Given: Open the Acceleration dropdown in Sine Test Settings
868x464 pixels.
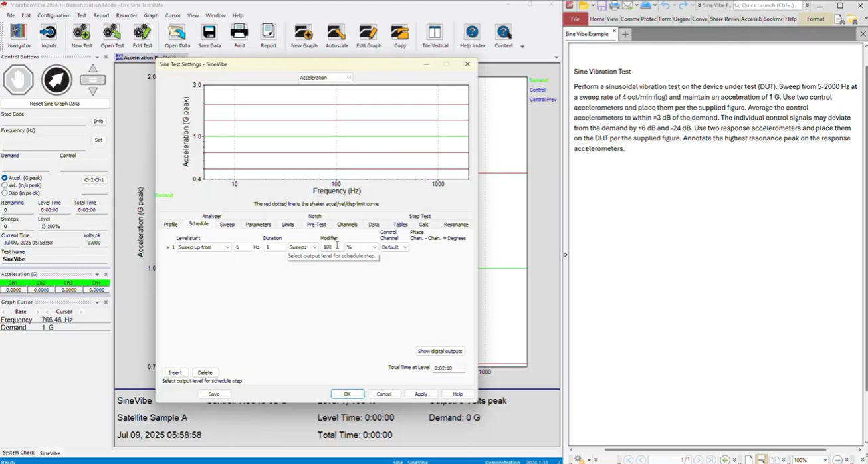Looking at the screenshot, I should click(x=325, y=77).
